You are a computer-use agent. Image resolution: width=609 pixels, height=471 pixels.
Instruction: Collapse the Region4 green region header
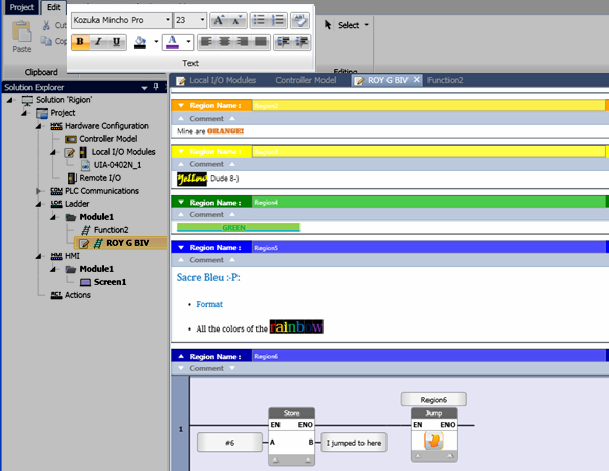[x=180, y=201]
